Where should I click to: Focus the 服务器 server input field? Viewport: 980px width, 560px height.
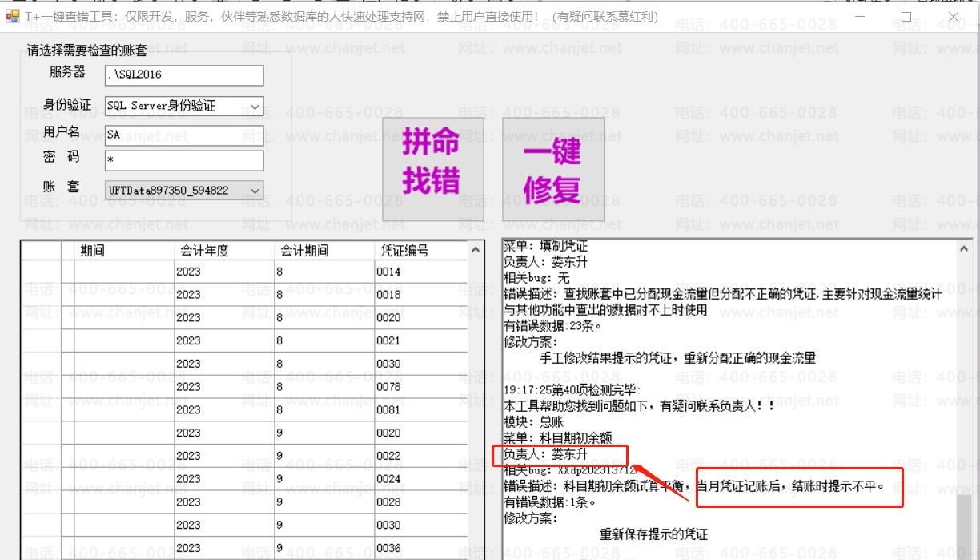184,75
